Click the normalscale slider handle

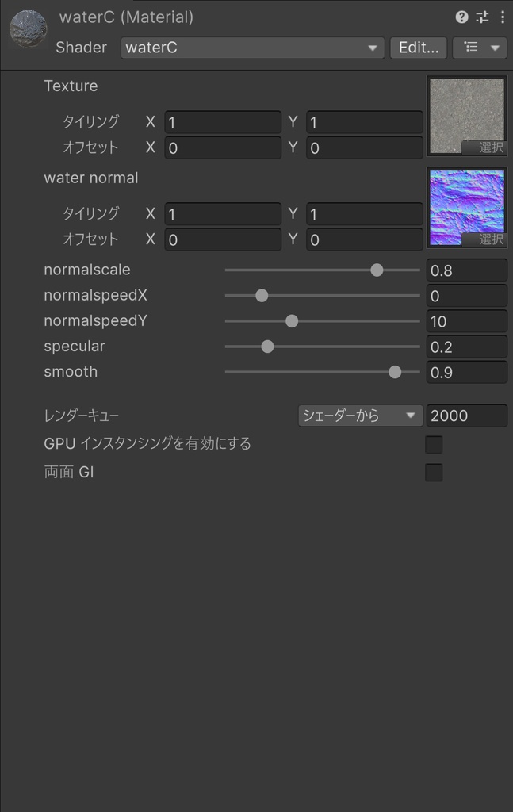(x=377, y=270)
